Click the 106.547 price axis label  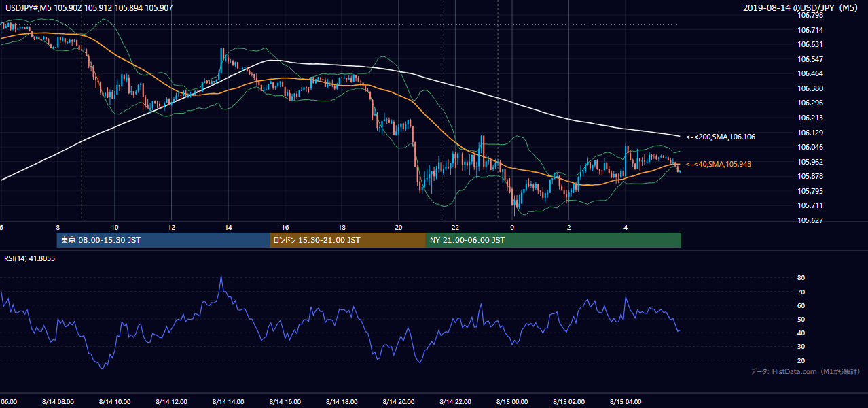810,59
